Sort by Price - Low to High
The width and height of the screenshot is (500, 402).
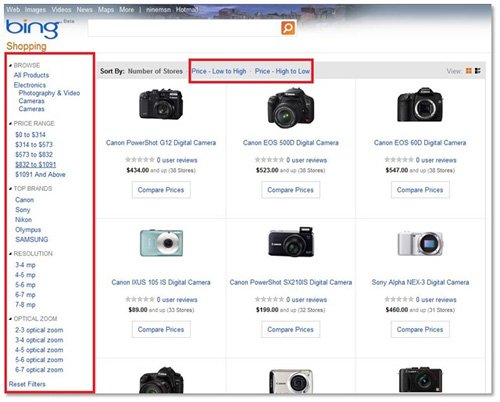[x=219, y=71]
